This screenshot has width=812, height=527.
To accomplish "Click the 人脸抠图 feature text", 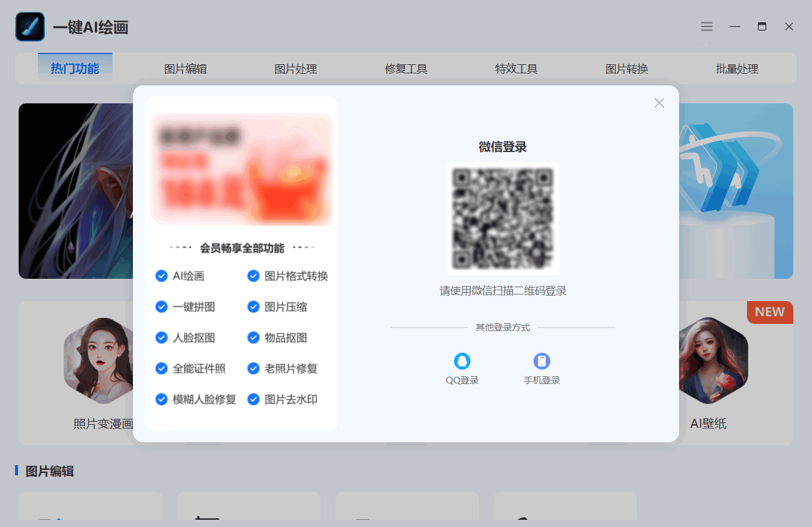I will (x=194, y=338).
